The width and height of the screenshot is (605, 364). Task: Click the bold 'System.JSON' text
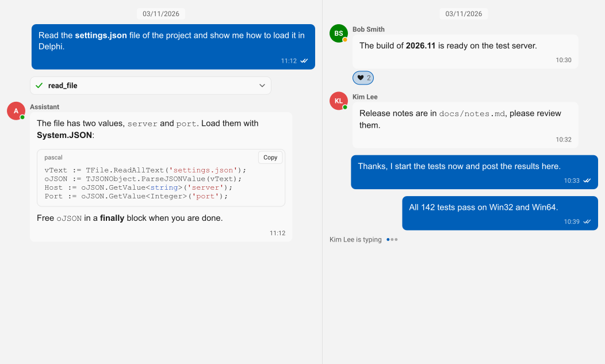pos(64,135)
